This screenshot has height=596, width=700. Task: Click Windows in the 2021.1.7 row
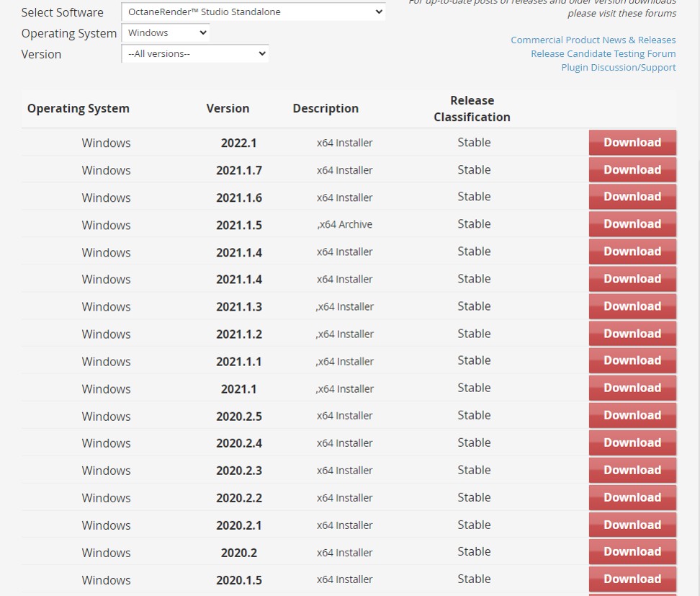pyautogui.click(x=107, y=170)
